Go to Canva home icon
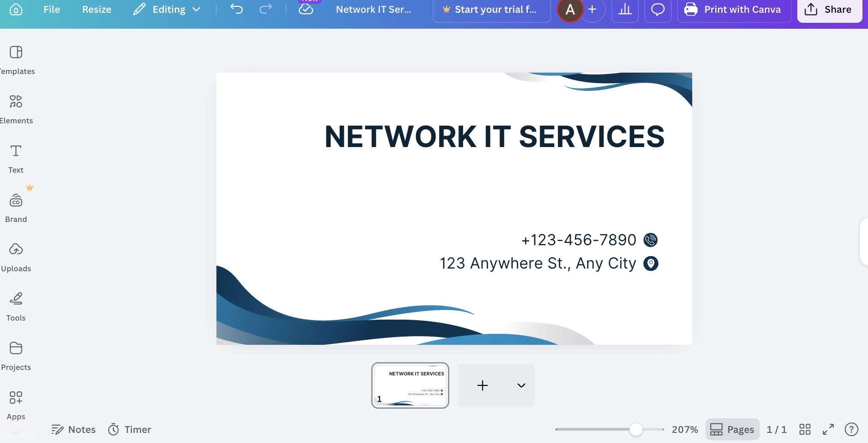 coord(16,10)
